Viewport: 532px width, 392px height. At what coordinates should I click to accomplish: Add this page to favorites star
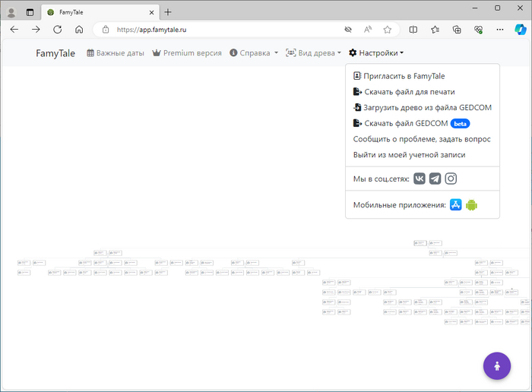pos(387,30)
